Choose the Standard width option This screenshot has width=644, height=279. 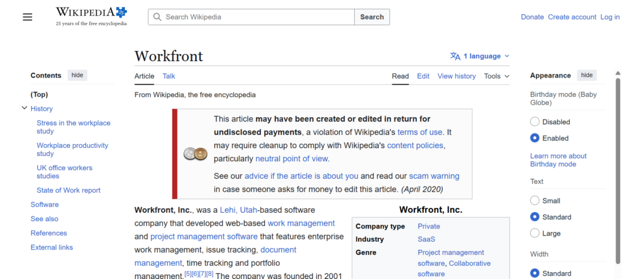pyautogui.click(x=535, y=273)
